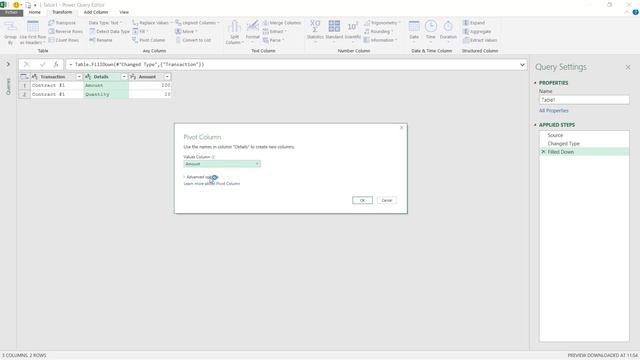This screenshot has height=360, width=640.
Task: Detect data type of column
Action: [109, 31]
